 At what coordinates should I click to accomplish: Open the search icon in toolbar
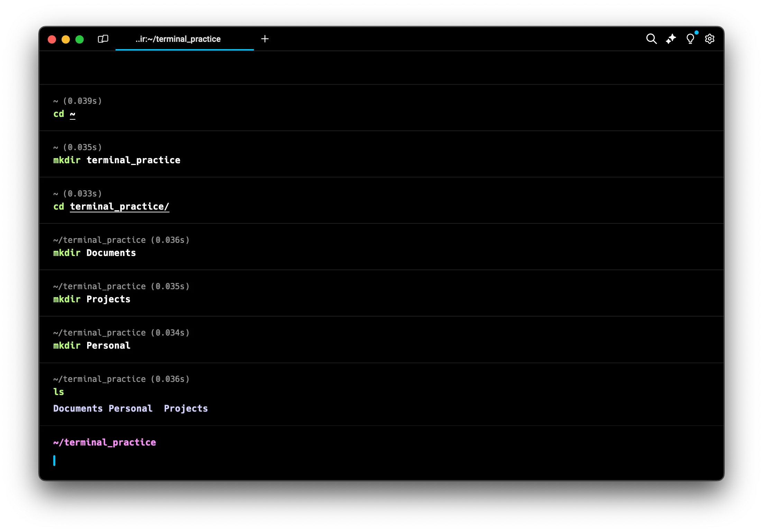tap(651, 39)
